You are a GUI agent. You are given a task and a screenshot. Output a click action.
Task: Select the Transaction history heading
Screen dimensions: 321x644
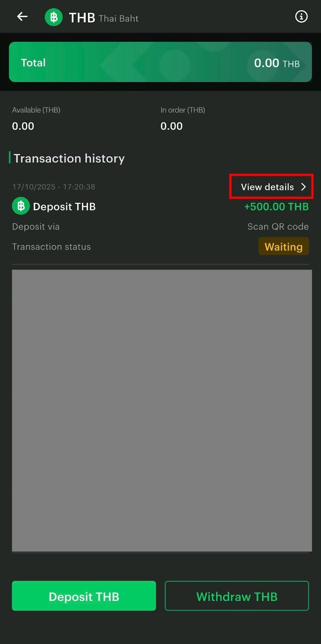pos(69,158)
